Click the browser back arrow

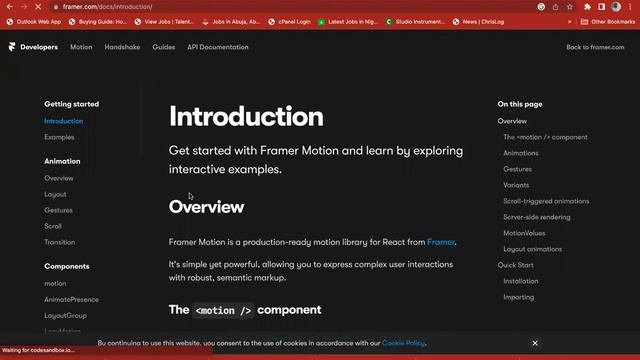tap(10, 7)
